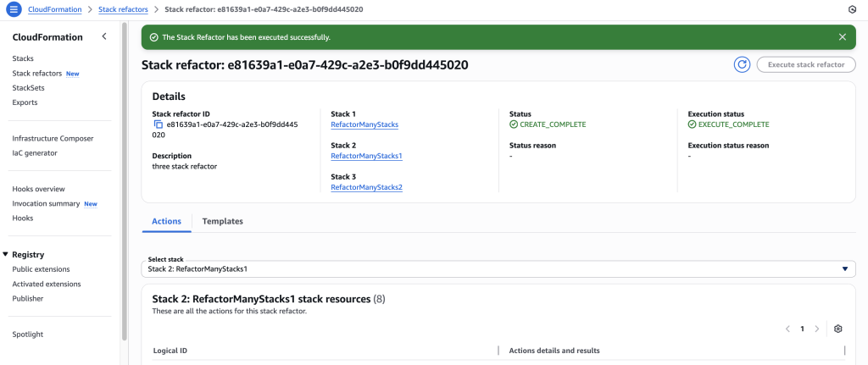Click Actions details and results column header
The height and width of the screenshot is (365, 868).
coord(554,351)
